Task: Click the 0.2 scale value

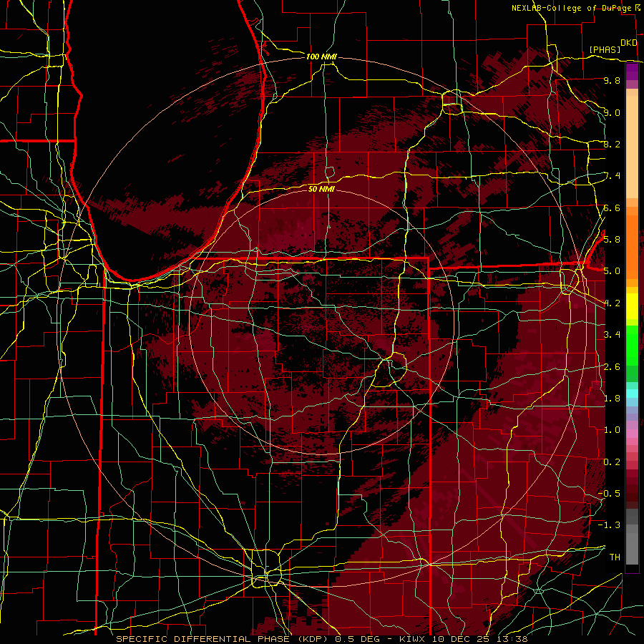Action: point(612,462)
